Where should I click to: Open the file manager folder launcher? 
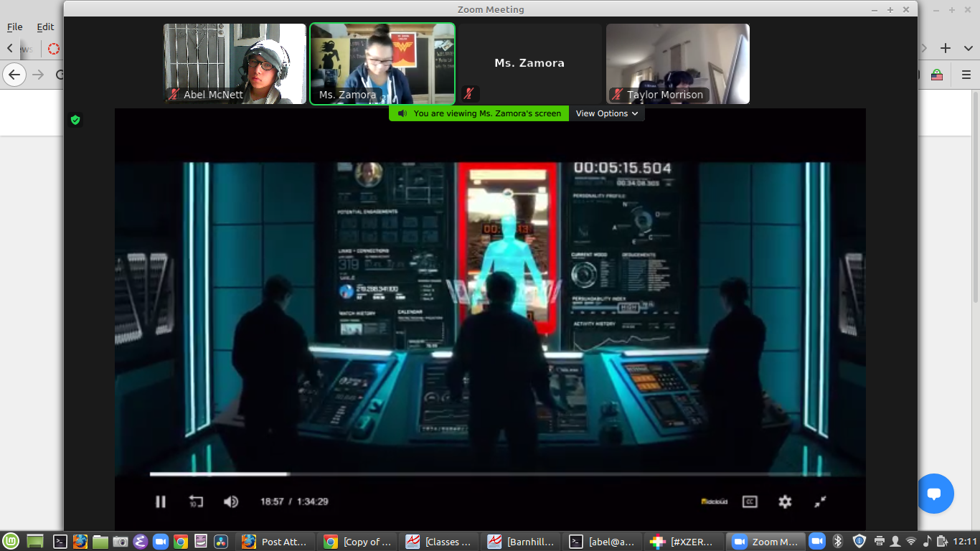click(x=100, y=542)
